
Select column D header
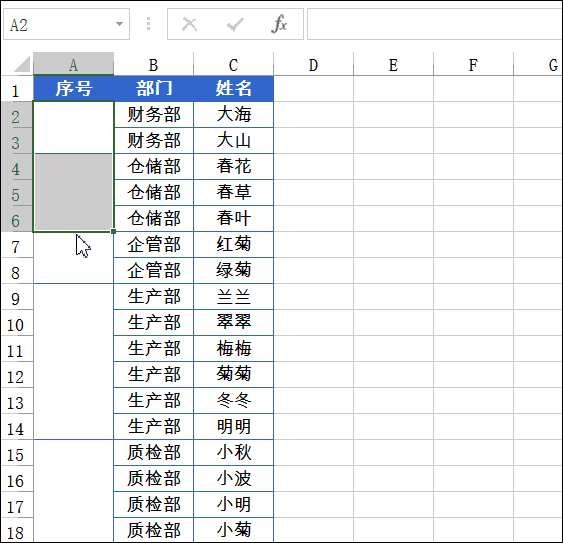click(313, 64)
